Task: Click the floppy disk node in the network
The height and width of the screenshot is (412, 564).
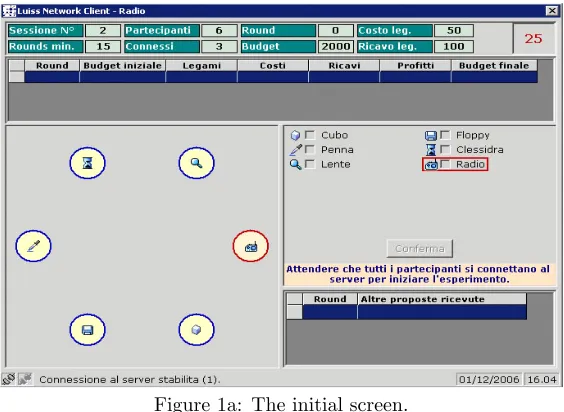Action: [x=87, y=330]
